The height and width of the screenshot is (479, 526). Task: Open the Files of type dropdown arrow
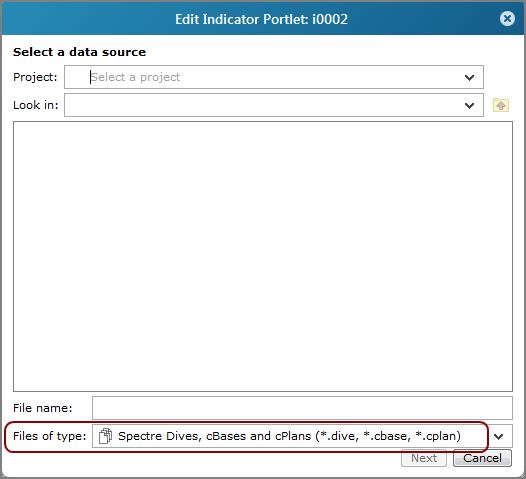coord(498,436)
